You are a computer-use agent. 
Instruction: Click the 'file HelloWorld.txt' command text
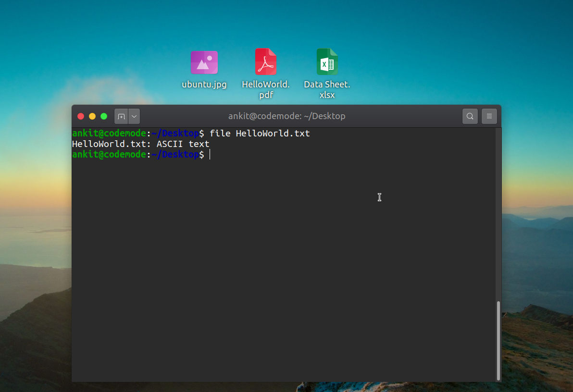[260, 134]
